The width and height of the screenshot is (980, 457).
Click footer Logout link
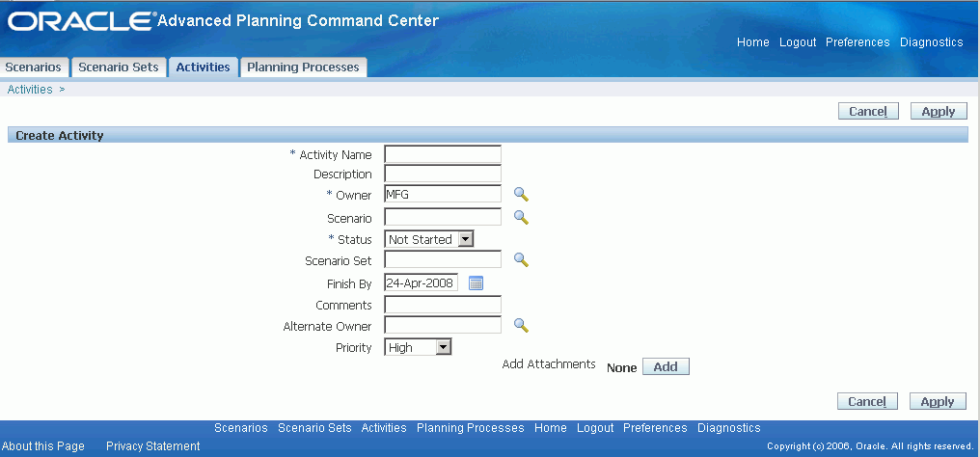pyautogui.click(x=595, y=428)
